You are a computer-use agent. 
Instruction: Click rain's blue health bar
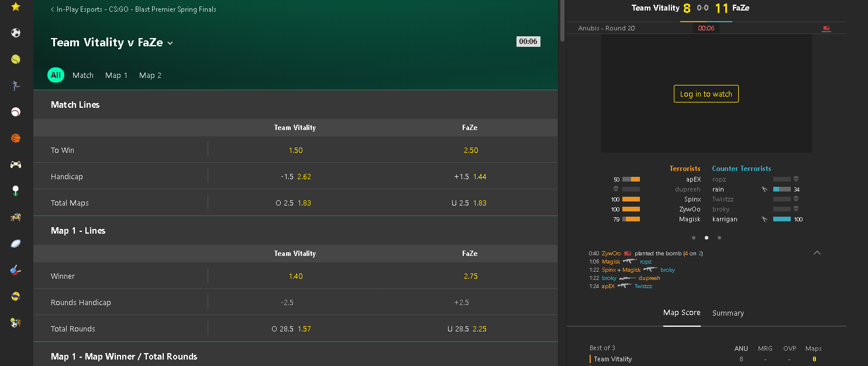782,189
